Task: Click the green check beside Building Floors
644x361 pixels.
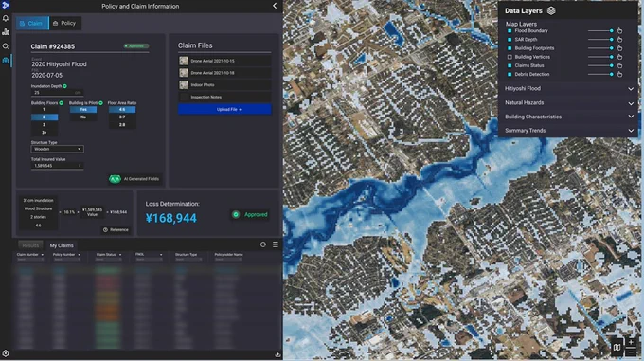Action: (62, 103)
